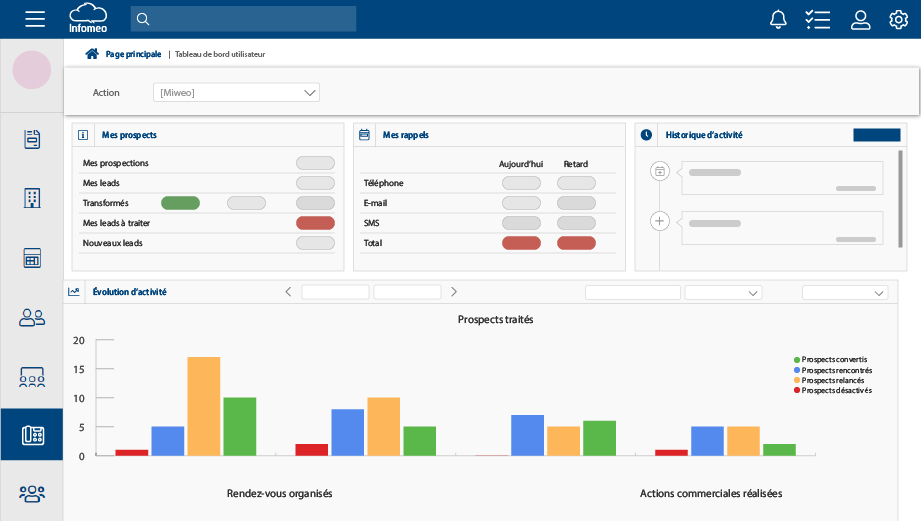The width and height of the screenshot is (921, 521).
Task: Open the settings gear icon
Action: click(898, 19)
